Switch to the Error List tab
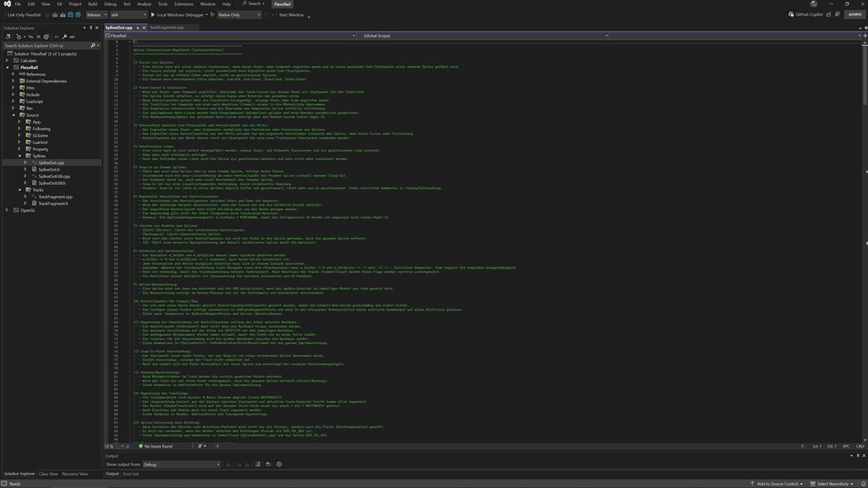The image size is (868, 488). coord(131,474)
